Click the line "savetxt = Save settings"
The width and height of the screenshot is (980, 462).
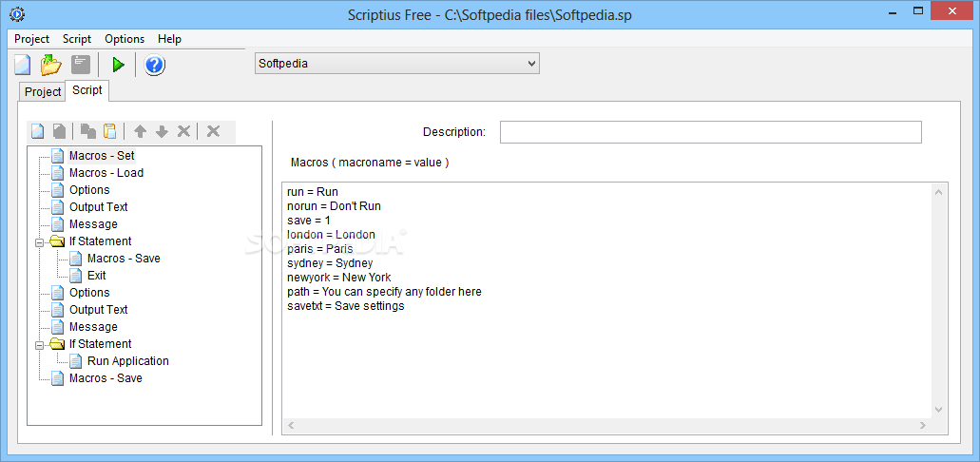point(346,306)
